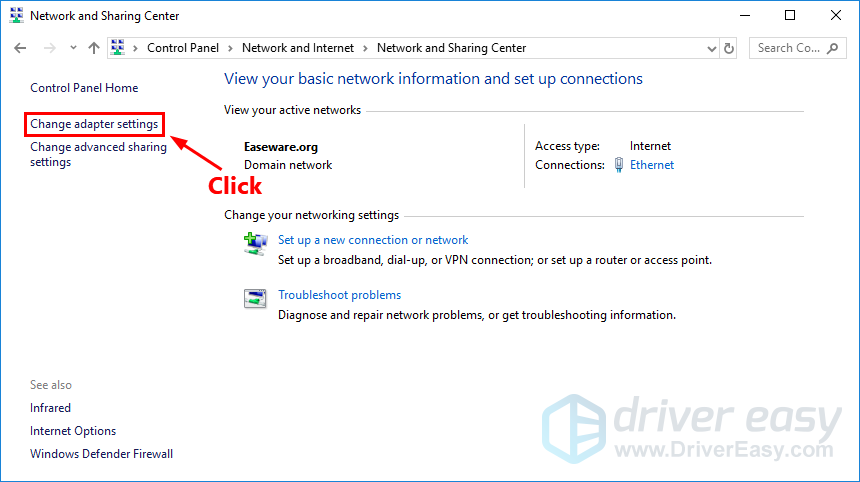Viewport: 860px width, 482px height.
Task: Click the Control Panel icon in address bar
Action: click(x=119, y=48)
